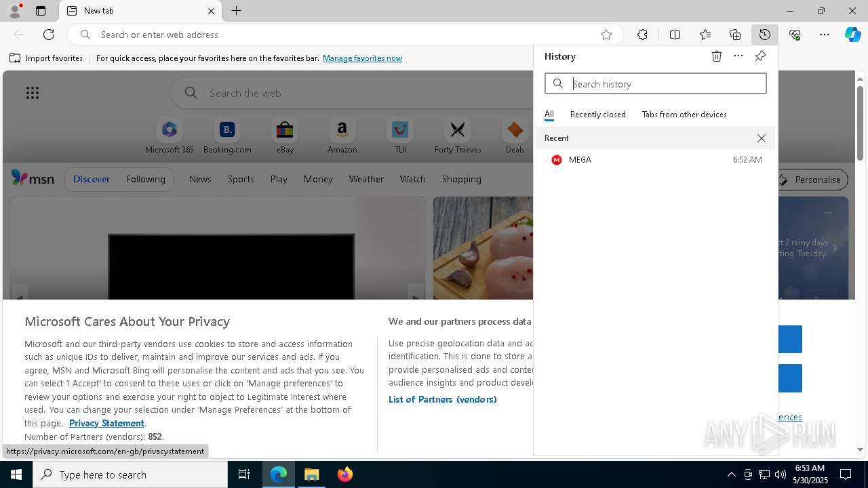868x488 pixels.
Task: Open the Favorites list icon
Action: pyautogui.click(x=705, y=35)
